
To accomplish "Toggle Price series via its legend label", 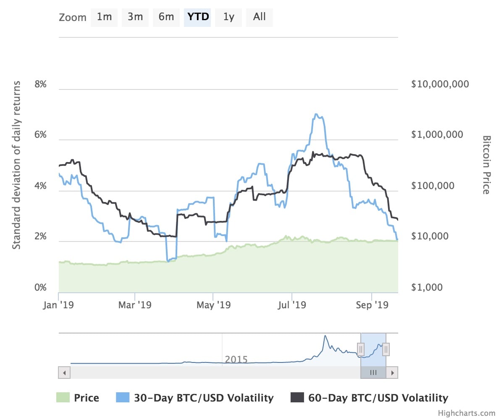I will coord(87,398).
